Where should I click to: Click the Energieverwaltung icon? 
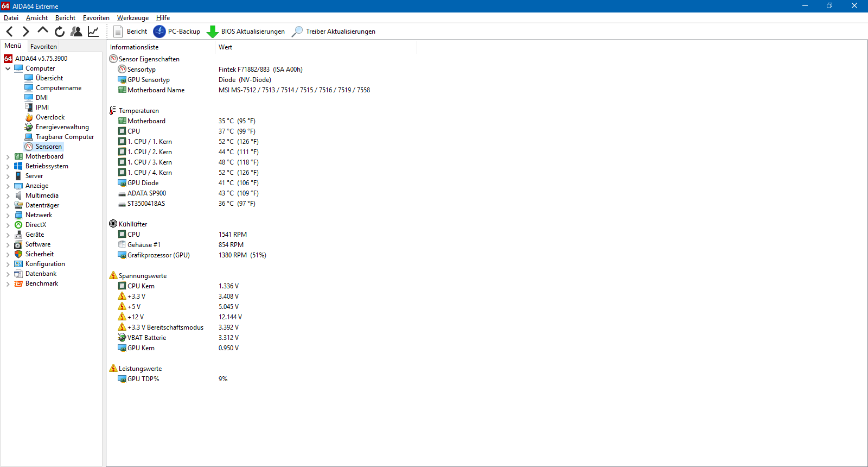tap(29, 127)
